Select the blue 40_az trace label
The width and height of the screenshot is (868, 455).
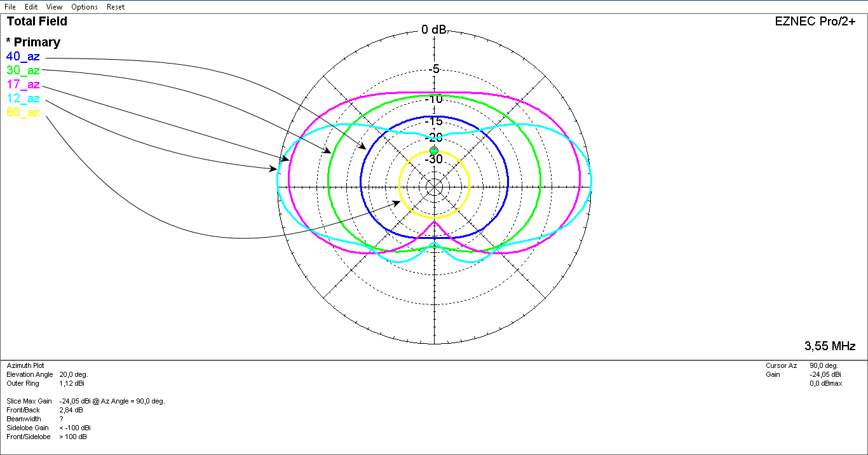pyautogui.click(x=23, y=57)
